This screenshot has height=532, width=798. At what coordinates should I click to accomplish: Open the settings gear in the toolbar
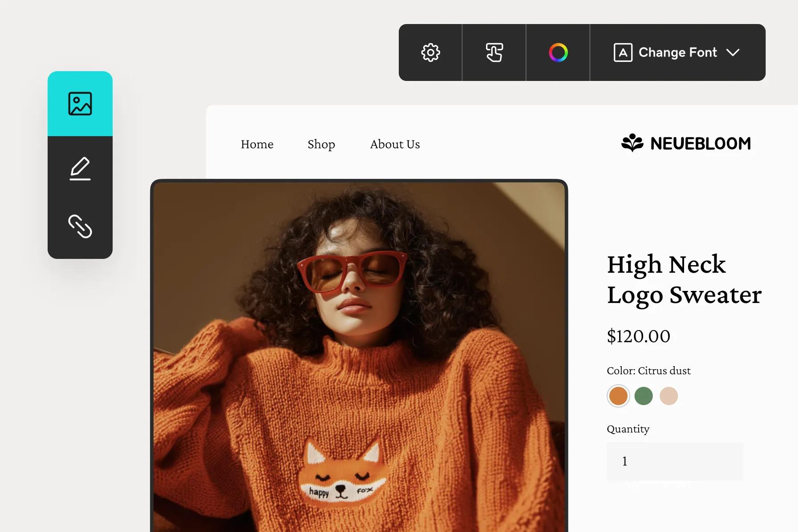(x=430, y=52)
